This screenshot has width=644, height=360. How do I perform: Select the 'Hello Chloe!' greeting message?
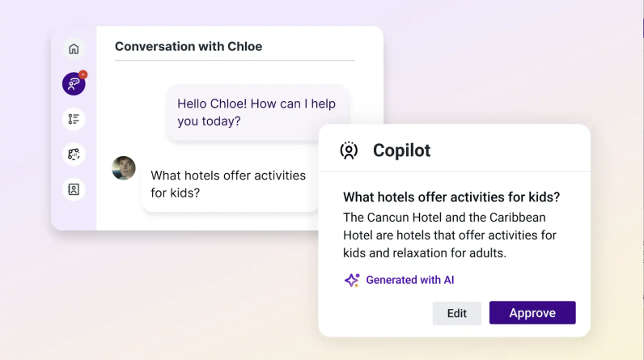point(258,112)
